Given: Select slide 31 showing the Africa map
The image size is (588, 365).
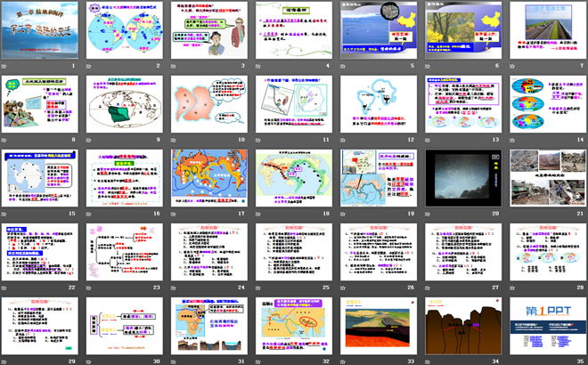Looking at the screenshot, I should [x=208, y=325].
